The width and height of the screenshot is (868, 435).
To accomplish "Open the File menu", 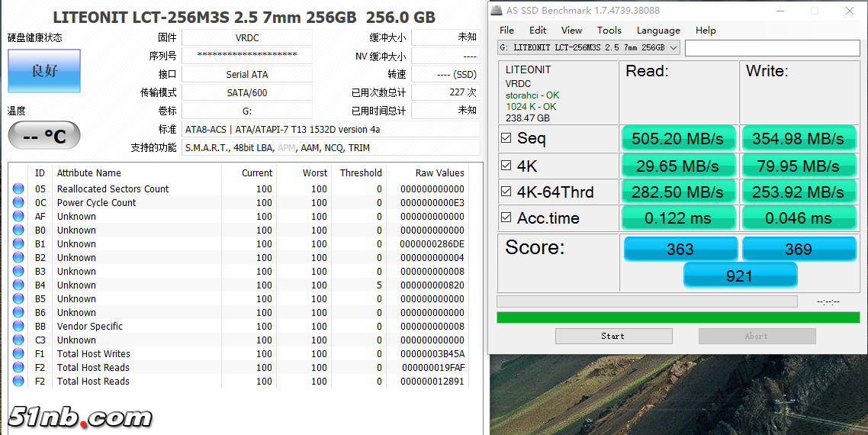I will click(506, 31).
